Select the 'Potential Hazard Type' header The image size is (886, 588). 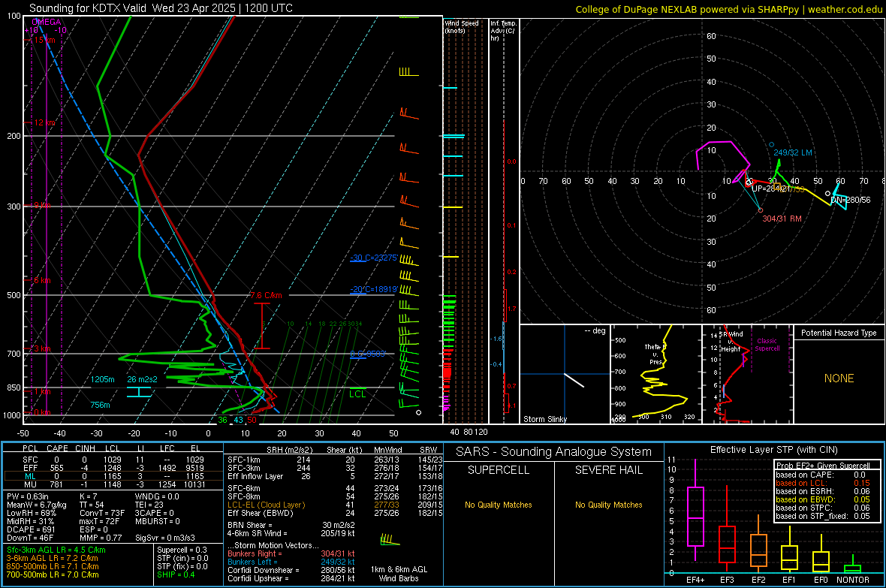(839, 333)
